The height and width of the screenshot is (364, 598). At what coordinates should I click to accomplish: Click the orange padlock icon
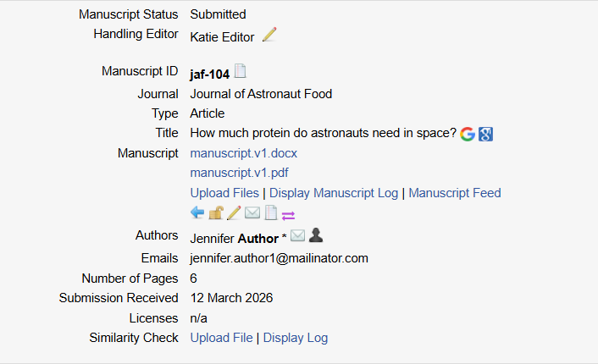pos(216,212)
